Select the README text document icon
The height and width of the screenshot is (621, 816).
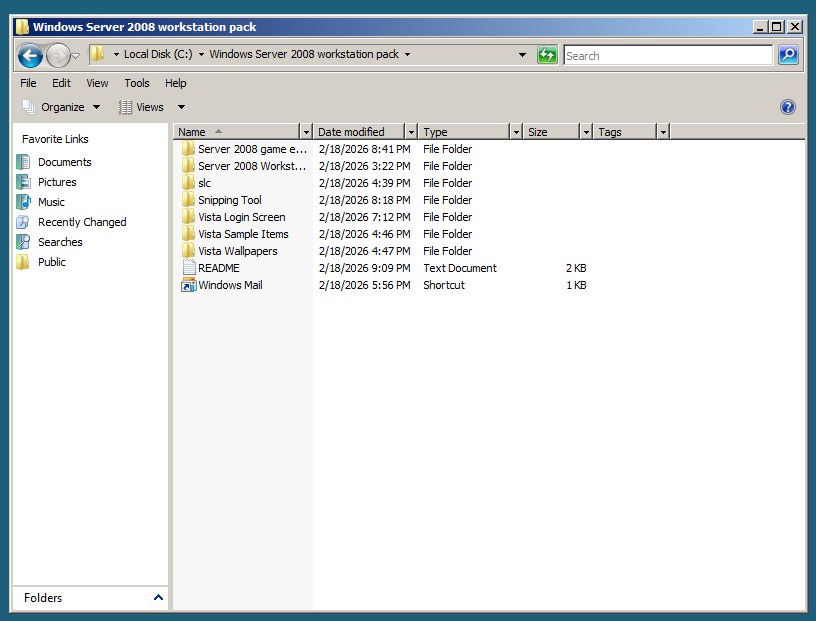[188, 269]
